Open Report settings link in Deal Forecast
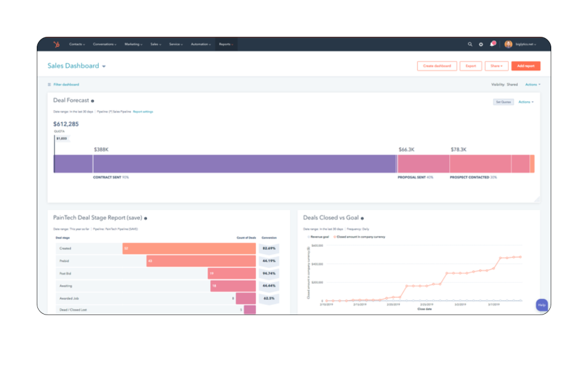Screen dimensions: 588x368 [142, 112]
